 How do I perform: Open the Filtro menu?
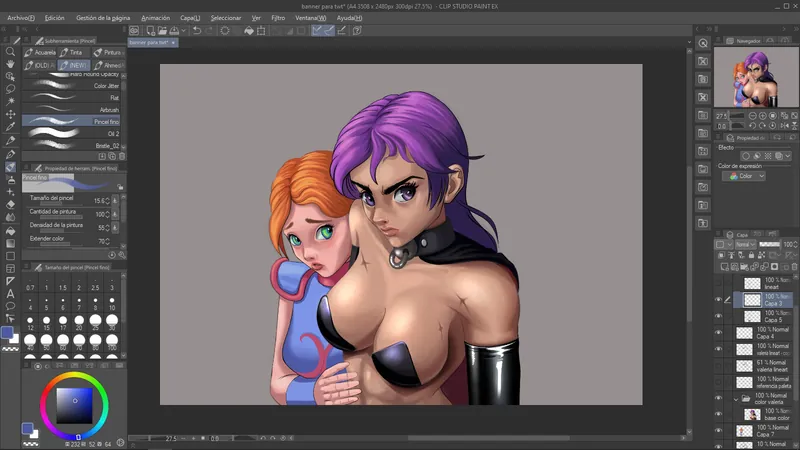click(x=278, y=18)
